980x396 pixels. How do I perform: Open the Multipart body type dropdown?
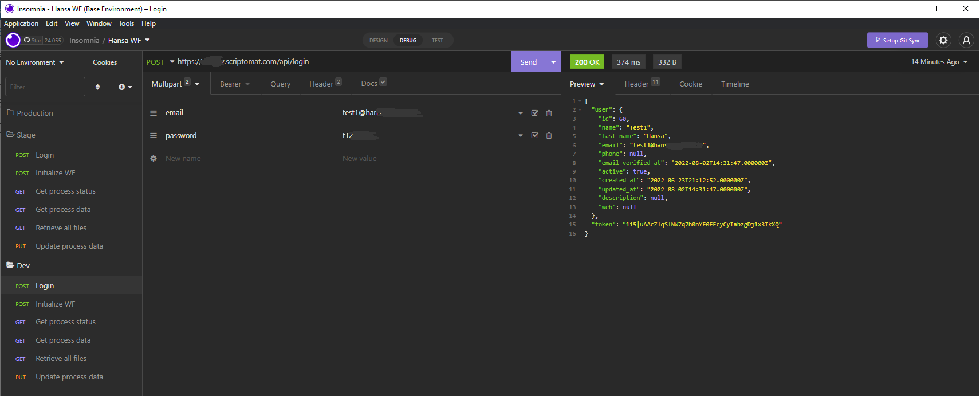pos(175,84)
